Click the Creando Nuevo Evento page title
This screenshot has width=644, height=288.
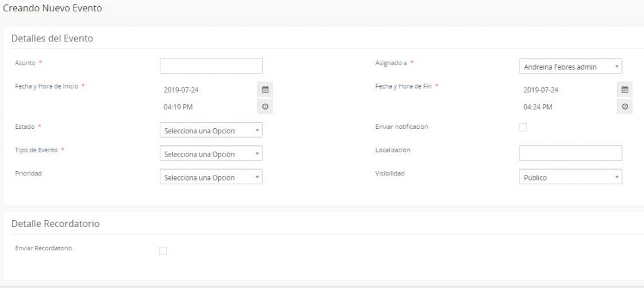tap(52, 9)
